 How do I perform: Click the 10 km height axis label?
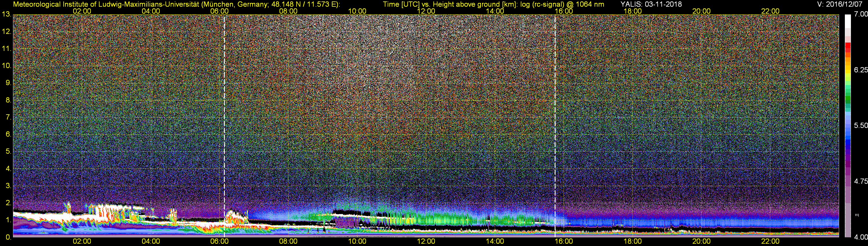click(6, 66)
